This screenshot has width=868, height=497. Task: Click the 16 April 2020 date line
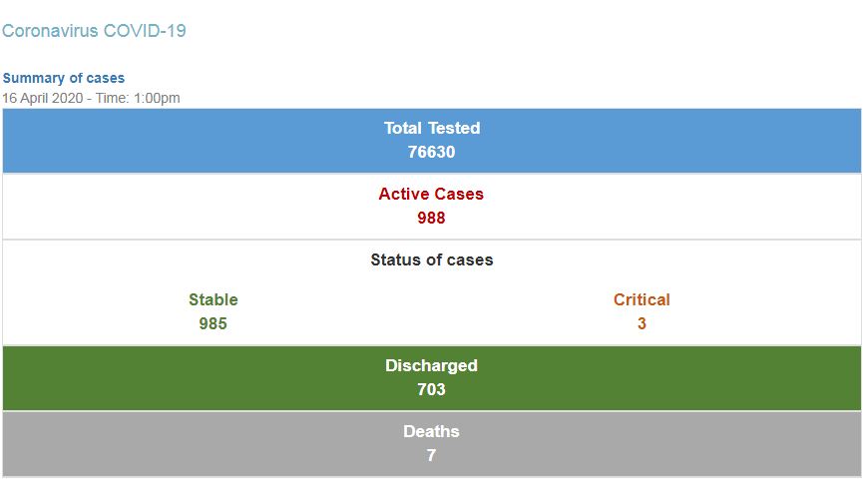tap(92, 98)
